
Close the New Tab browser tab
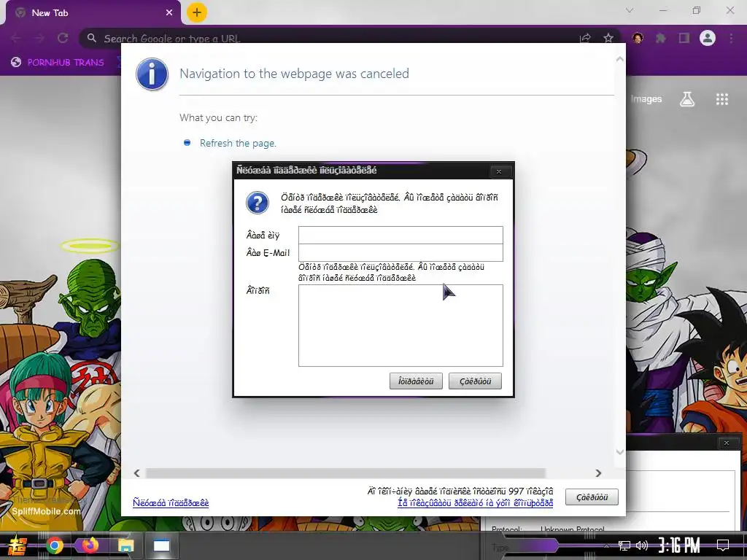tap(169, 13)
